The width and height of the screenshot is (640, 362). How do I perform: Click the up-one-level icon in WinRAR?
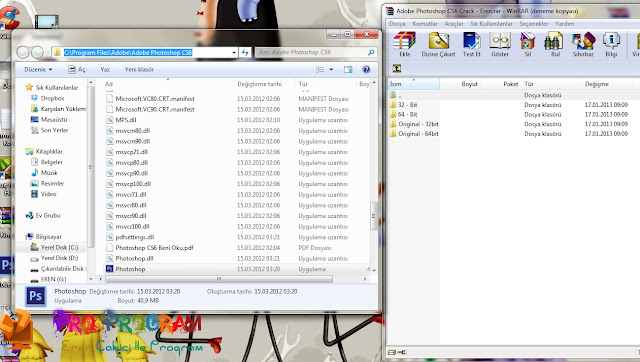point(396,68)
